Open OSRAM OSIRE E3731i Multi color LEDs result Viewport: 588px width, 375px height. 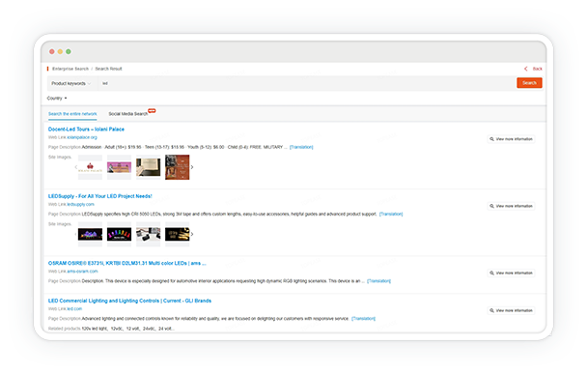point(127,263)
